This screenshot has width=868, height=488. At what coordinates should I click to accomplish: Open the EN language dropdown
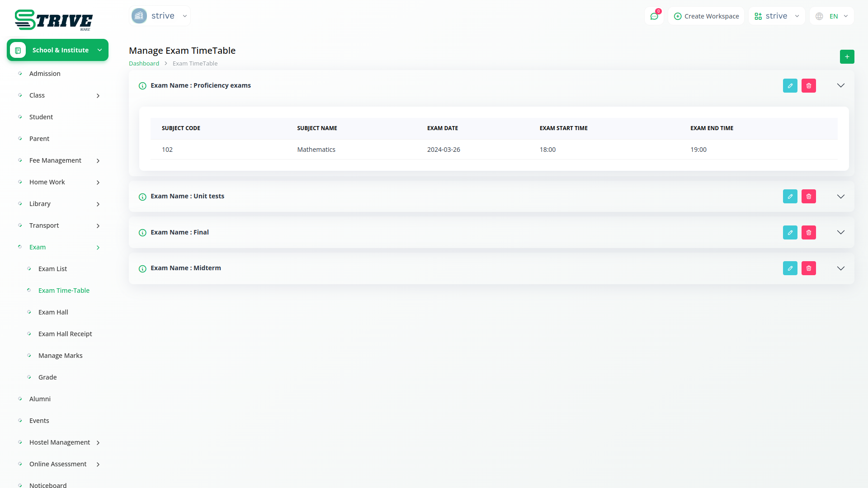[832, 16]
